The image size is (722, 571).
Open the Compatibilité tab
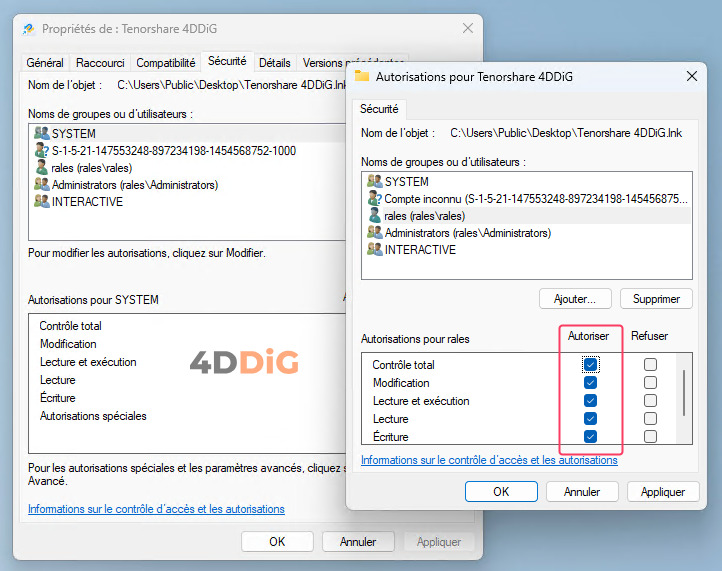166,63
